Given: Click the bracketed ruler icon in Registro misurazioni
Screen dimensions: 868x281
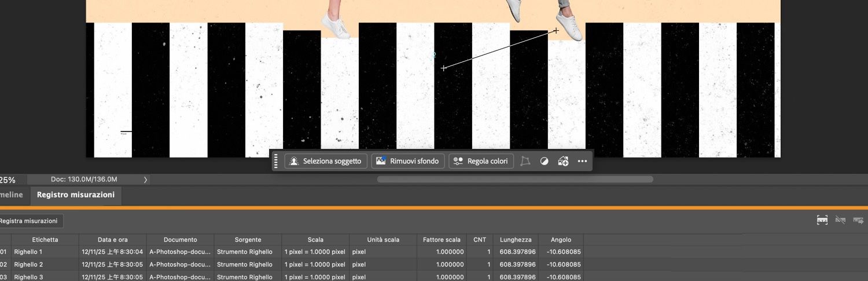Looking at the screenshot, I should click(x=822, y=220).
